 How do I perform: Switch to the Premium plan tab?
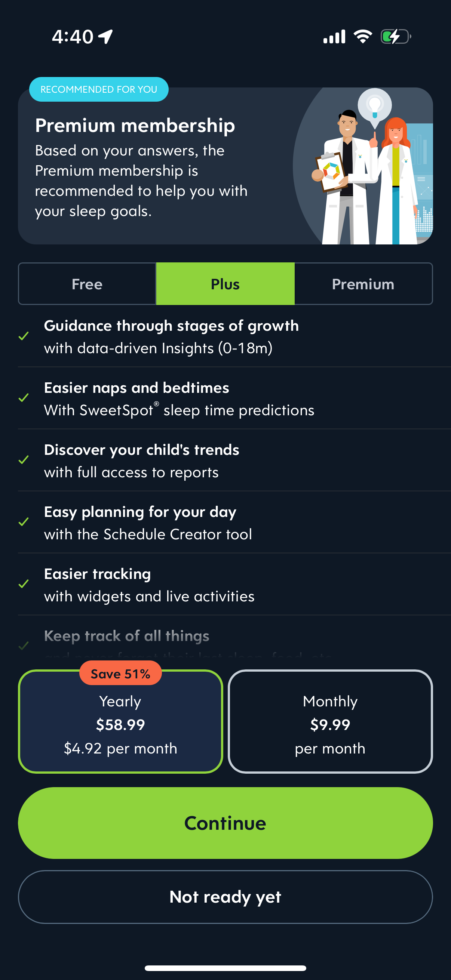click(363, 284)
